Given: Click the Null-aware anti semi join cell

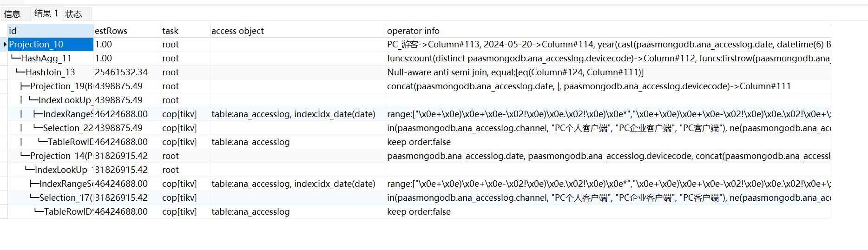Looking at the screenshot, I should coord(515,72).
